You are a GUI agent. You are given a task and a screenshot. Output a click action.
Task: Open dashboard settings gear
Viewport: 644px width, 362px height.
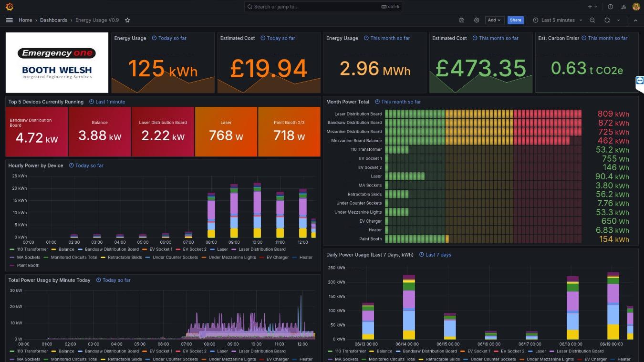point(477,20)
